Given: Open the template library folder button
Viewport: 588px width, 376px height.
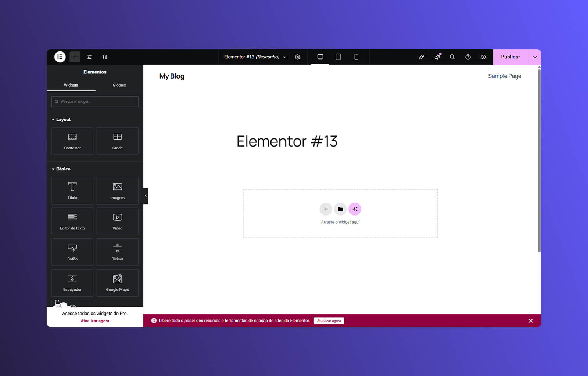Looking at the screenshot, I should 340,209.
